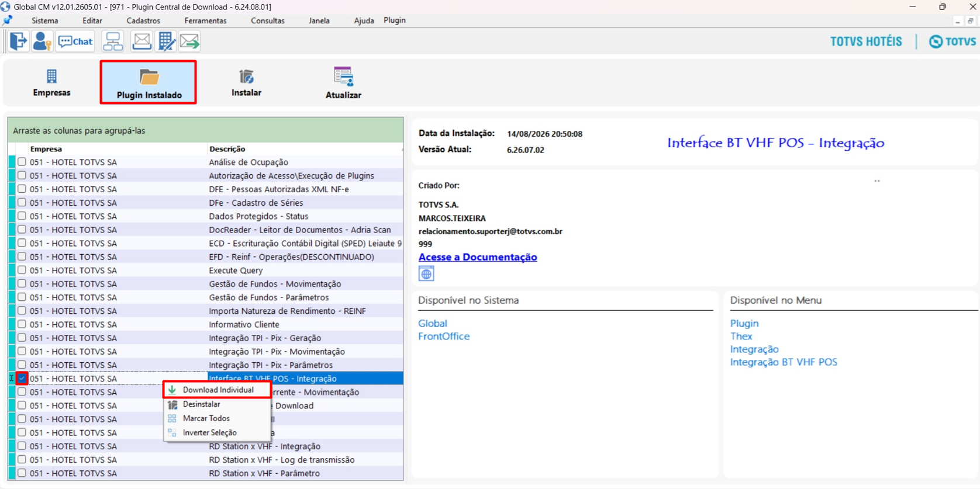Click the network structure toolbar icon
This screenshot has height=489, width=980.
(113, 41)
